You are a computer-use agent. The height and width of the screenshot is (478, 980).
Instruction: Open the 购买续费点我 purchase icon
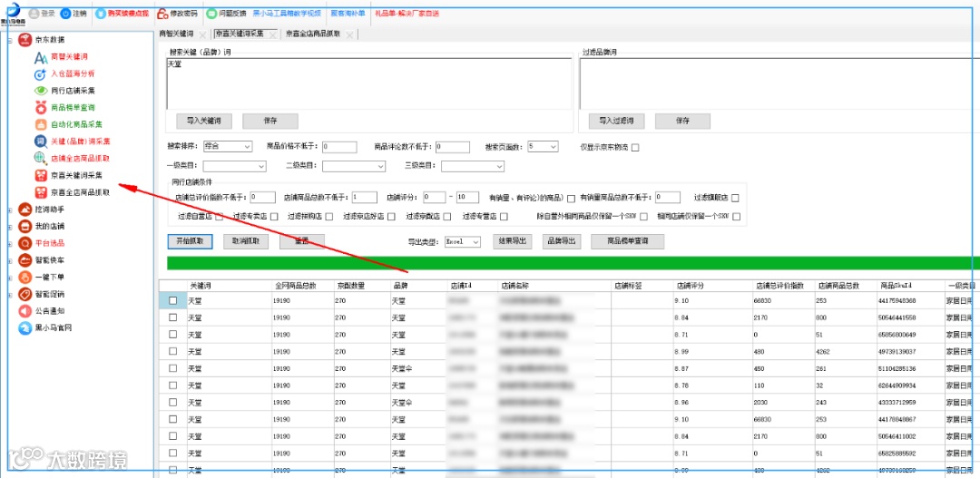101,13
